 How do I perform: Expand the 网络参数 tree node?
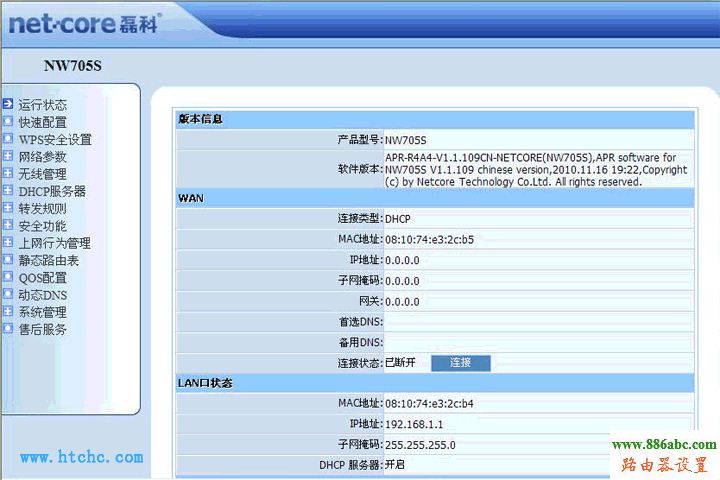click(7, 156)
